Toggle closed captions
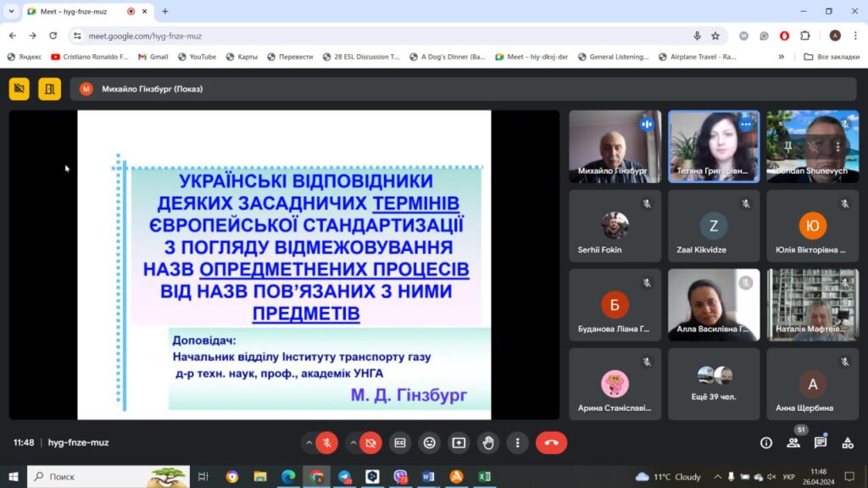The height and width of the screenshot is (488, 868). coord(400,442)
